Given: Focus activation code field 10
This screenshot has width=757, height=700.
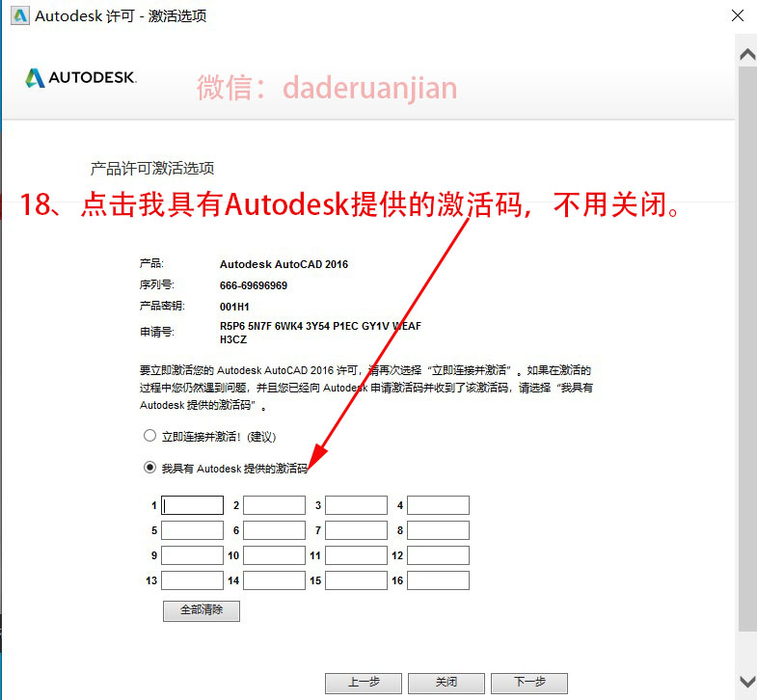Looking at the screenshot, I should [x=274, y=555].
